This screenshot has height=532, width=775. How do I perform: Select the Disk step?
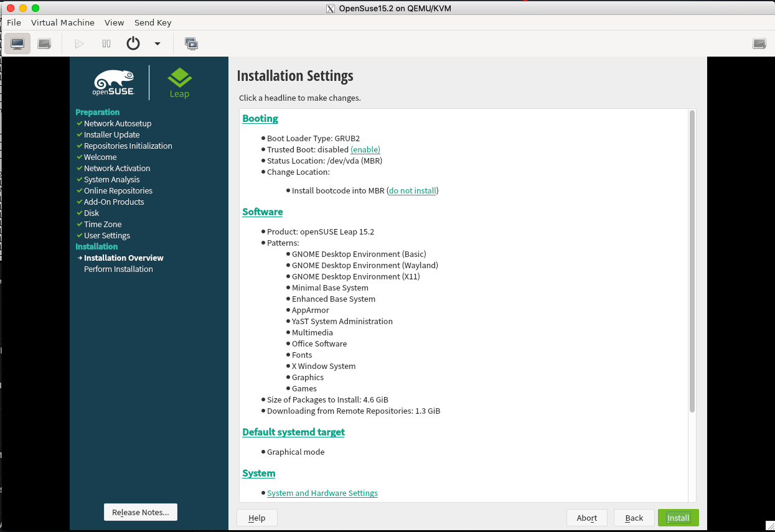[92, 213]
